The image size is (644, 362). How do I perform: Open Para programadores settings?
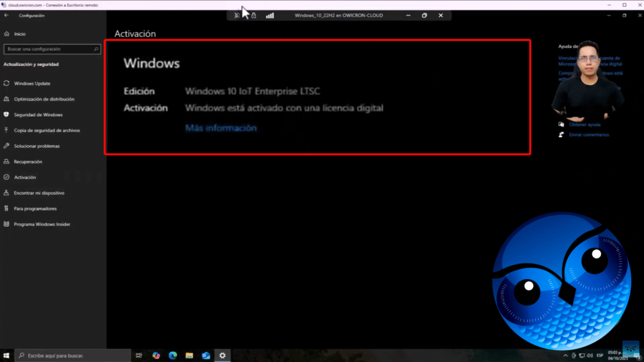click(35, 209)
